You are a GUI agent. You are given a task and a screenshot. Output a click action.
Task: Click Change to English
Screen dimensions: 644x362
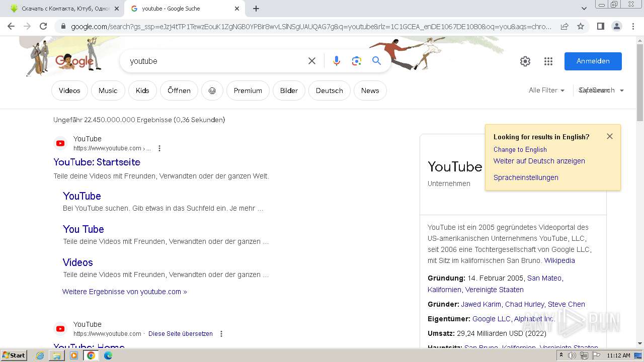[x=520, y=150]
